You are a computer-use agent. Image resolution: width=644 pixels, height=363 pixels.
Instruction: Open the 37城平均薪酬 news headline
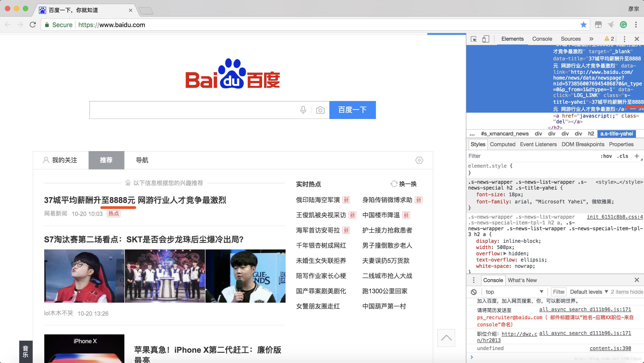pos(135,200)
